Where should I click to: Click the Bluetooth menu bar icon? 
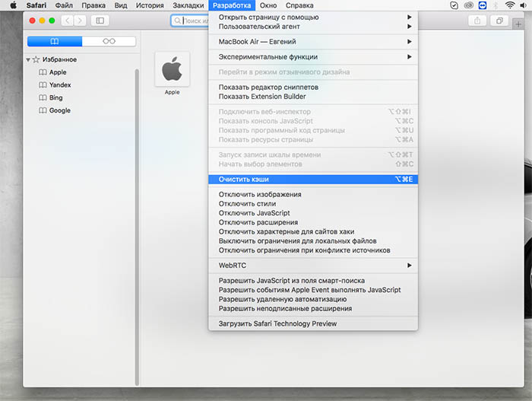tap(496, 5)
